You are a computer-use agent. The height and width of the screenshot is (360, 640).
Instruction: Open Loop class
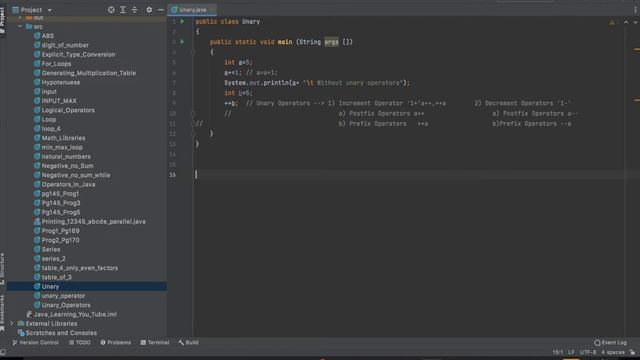(x=49, y=120)
